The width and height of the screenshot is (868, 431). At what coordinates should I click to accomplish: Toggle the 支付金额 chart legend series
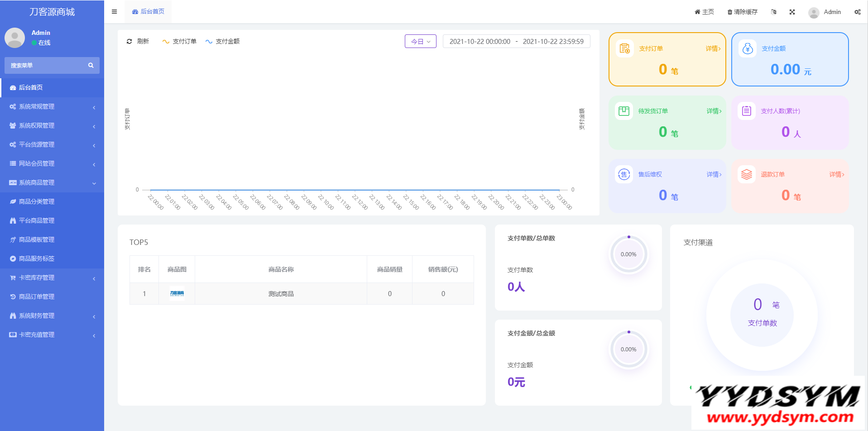[222, 42]
